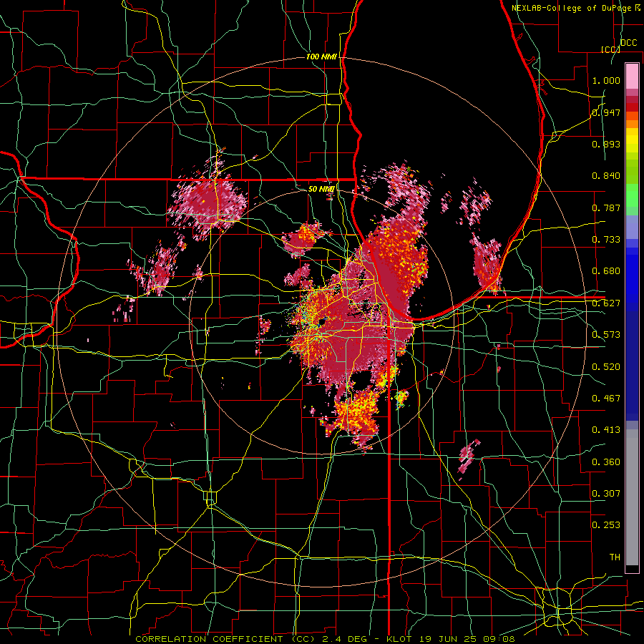Click the 50 NMI range ring label
Viewport: 644px width, 644px height.
click(321, 189)
